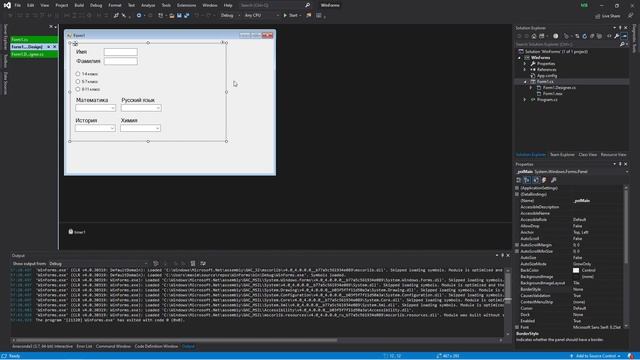Viewport: 640px width, 360px height.
Task: Open the Debug configuration dropdown
Action: [230, 16]
